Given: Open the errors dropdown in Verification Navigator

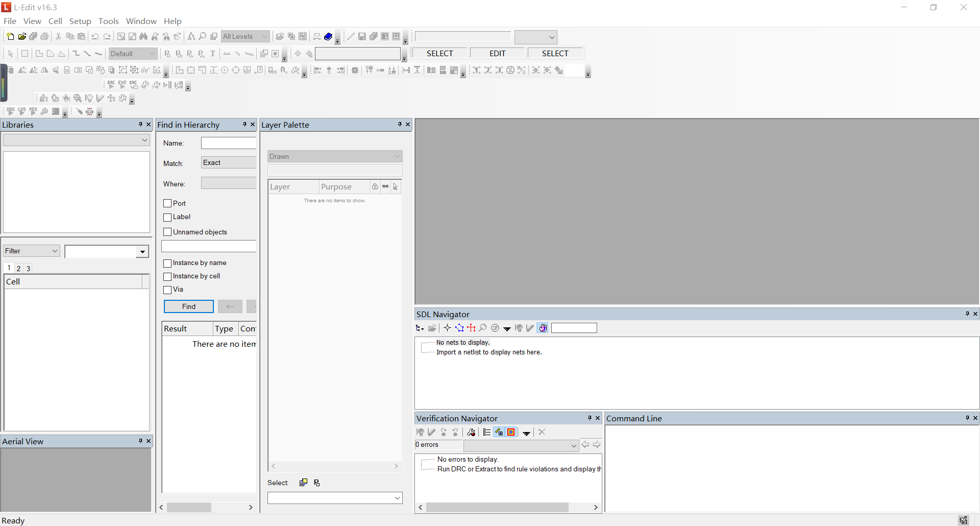Looking at the screenshot, I should 521,445.
